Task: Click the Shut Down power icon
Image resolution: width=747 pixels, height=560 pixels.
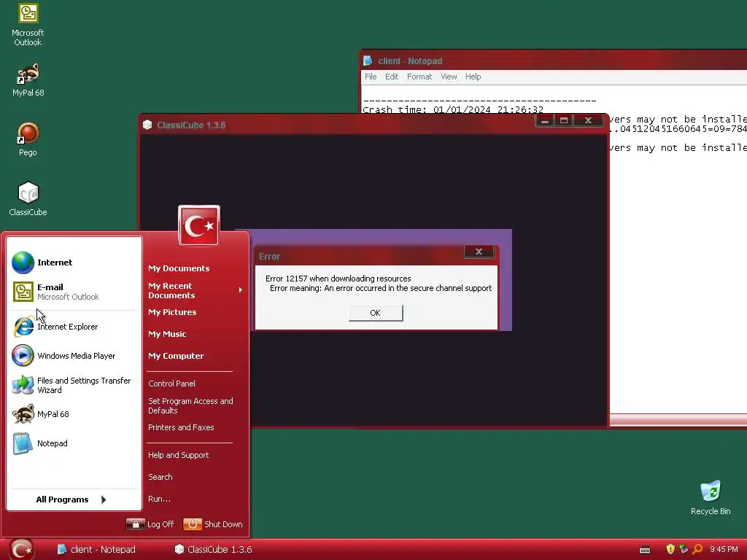Action: [193, 524]
